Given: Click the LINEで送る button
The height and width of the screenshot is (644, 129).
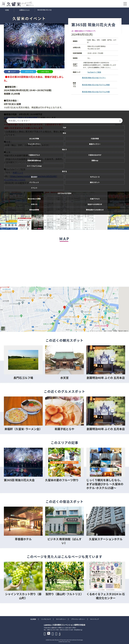Looking at the screenshot, I should (45, 71).
